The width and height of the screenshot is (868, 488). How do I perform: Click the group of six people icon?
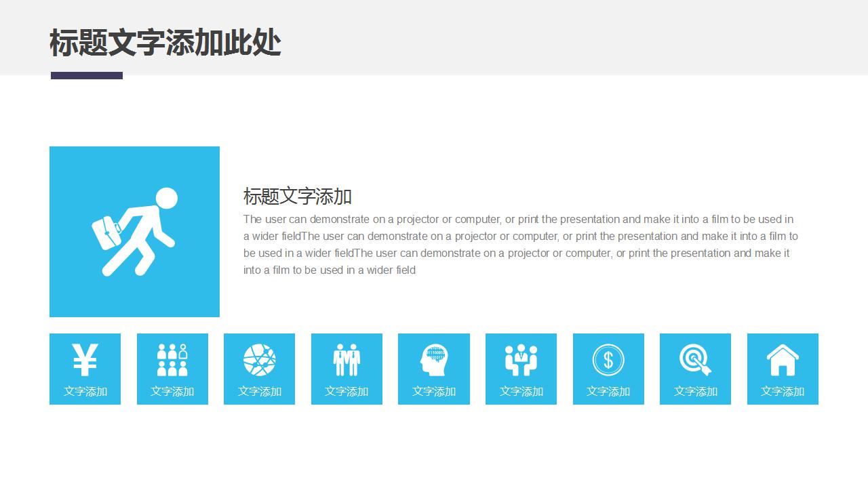tap(172, 359)
